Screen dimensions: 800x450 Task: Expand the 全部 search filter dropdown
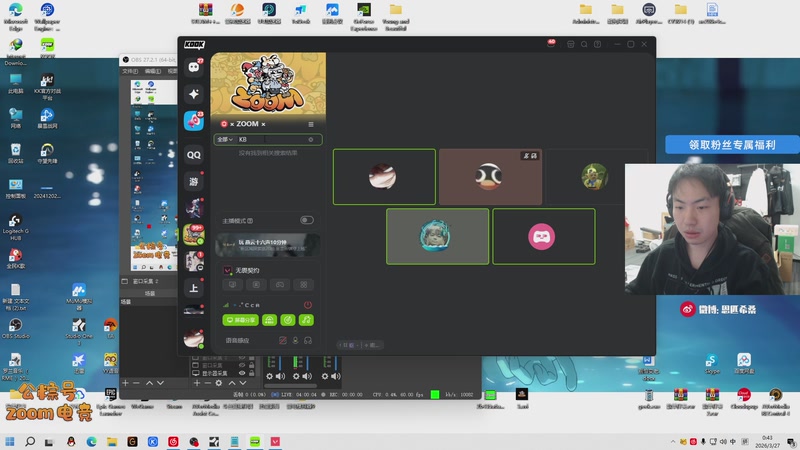[x=225, y=139]
